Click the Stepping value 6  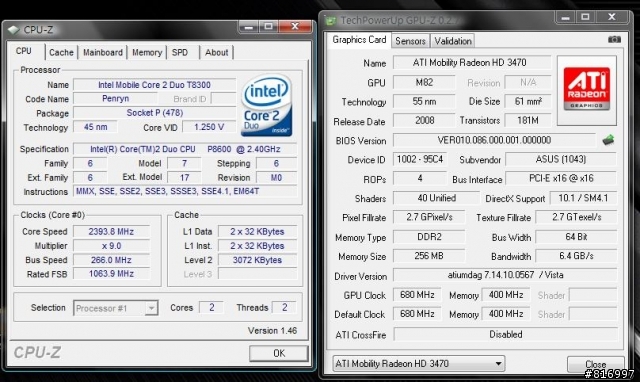click(x=276, y=163)
